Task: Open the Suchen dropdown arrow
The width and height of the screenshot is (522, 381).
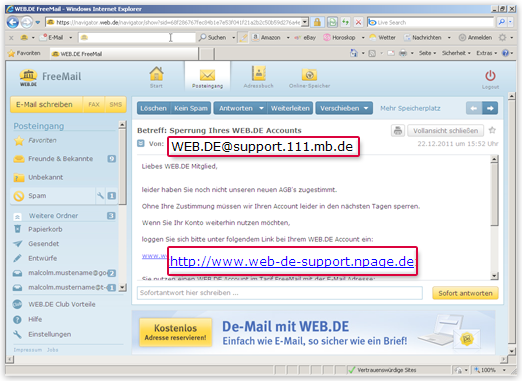Action: coord(233,38)
